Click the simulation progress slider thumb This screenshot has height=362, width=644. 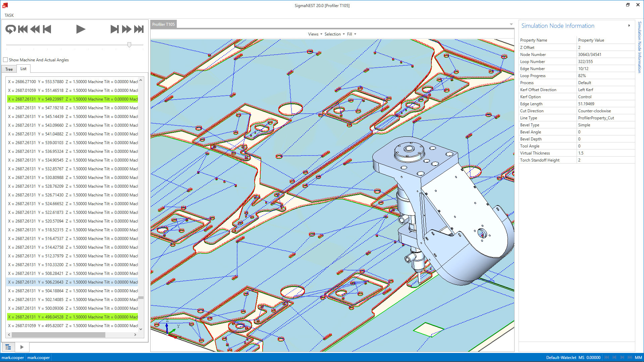[x=129, y=45]
